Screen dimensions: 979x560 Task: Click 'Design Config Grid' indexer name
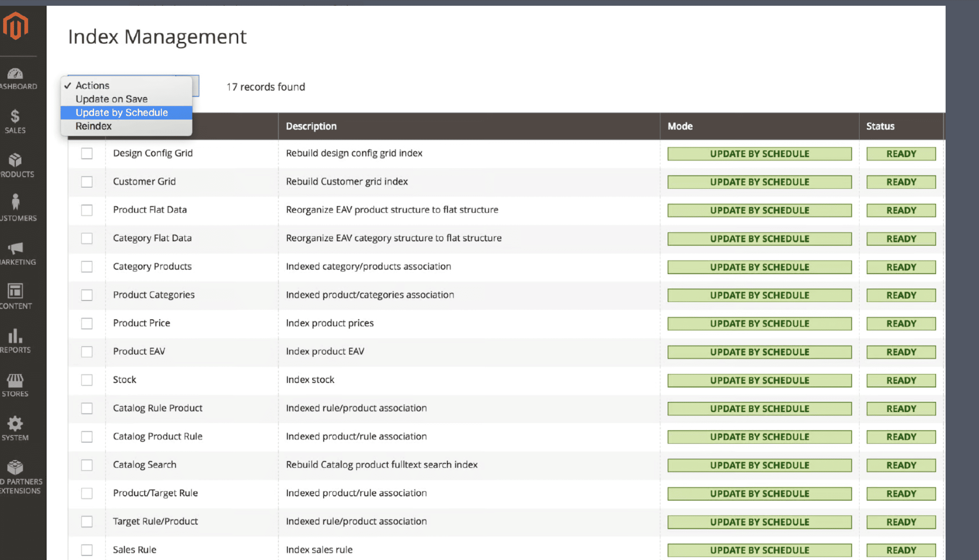[153, 153]
